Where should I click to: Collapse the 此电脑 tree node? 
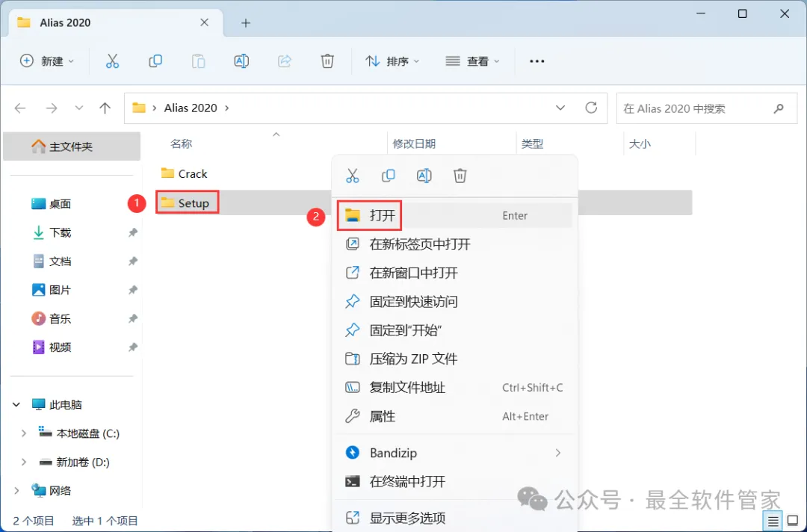coord(16,405)
